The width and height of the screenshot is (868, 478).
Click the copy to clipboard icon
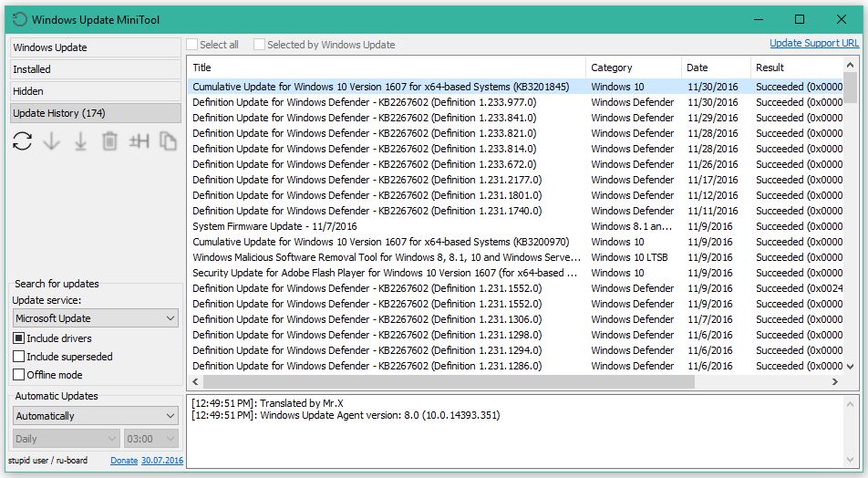tap(168, 141)
